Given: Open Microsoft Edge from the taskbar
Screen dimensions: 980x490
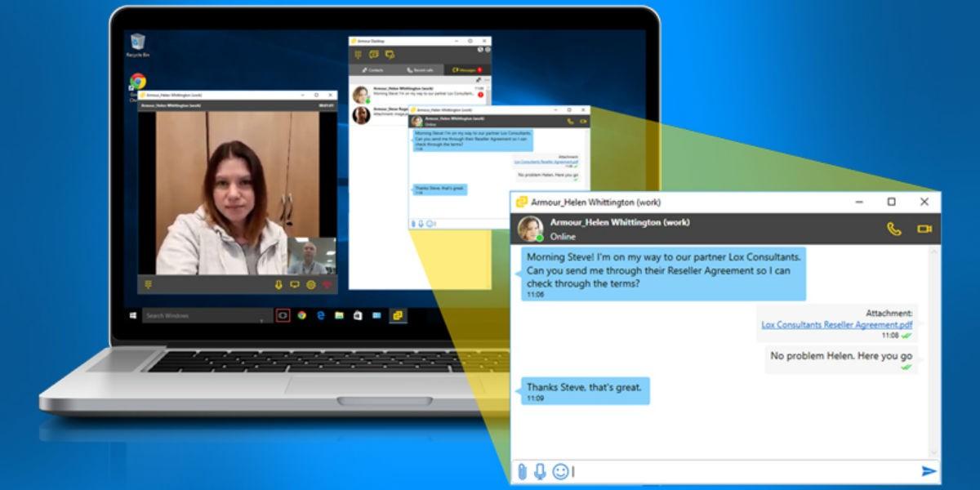Looking at the screenshot, I should 320,315.
